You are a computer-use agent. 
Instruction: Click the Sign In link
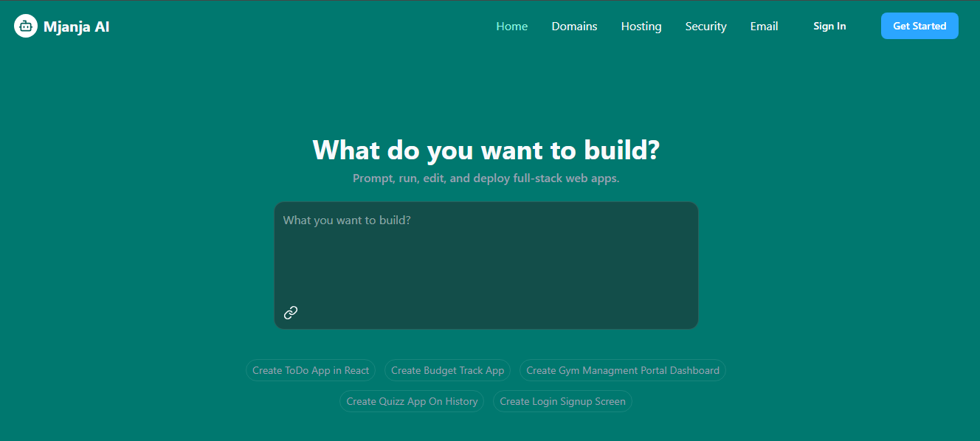[829, 26]
